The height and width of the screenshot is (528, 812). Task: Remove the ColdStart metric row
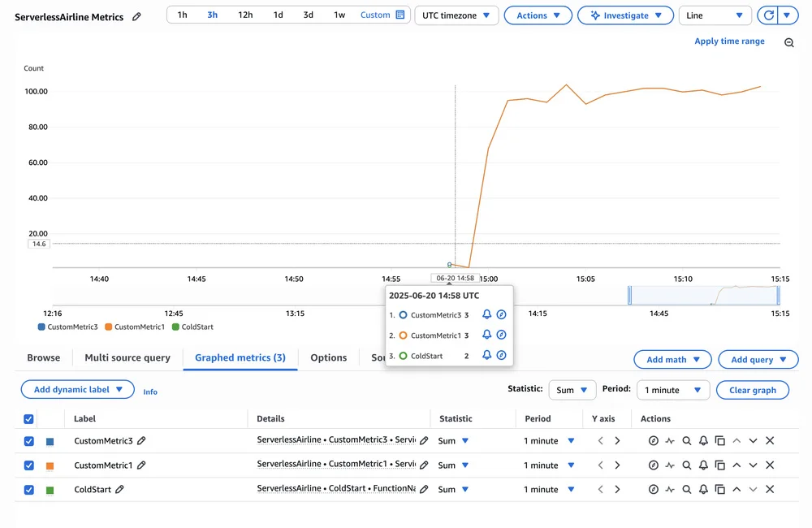tap(770, 489)
